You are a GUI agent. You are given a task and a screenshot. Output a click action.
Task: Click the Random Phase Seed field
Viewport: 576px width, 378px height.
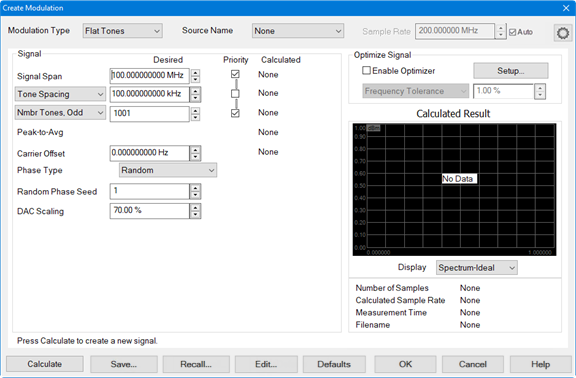150,191
